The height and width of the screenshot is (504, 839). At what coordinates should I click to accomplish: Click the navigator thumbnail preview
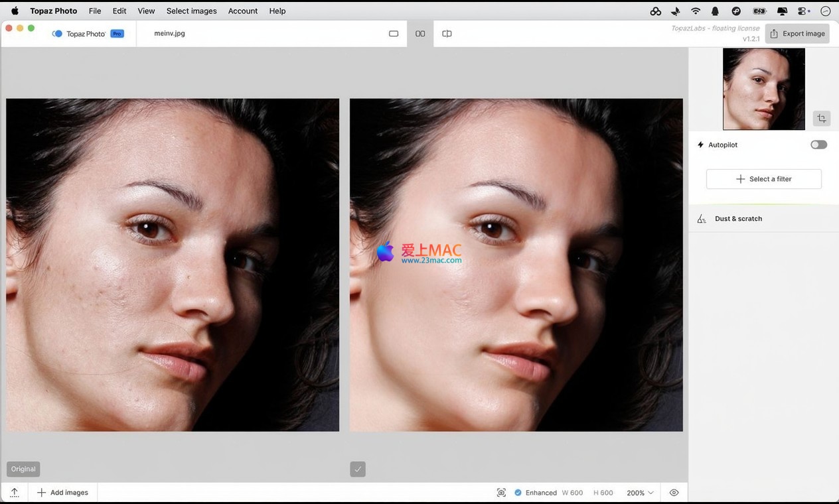[763, 89]
